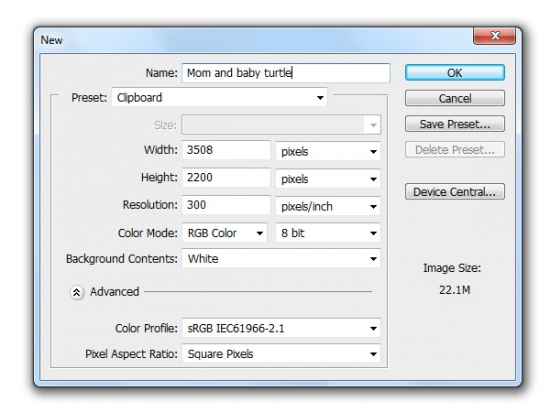Open Pixel Aspect Ratio dropdown
The width and height of the screenshot is (550, 412).
pyautogui.click(x=281, y=353)
